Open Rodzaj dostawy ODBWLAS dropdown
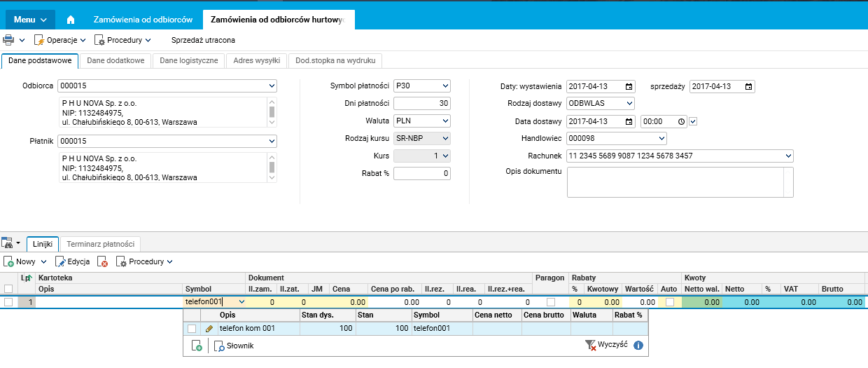Screen dimensions: 868x368 tap(629, 104)
